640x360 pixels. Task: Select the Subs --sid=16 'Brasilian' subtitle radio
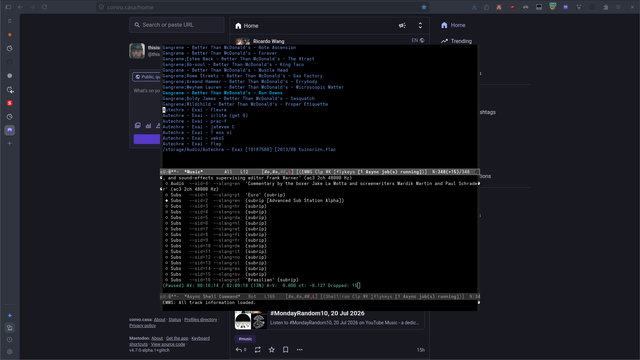click(167, 280)
